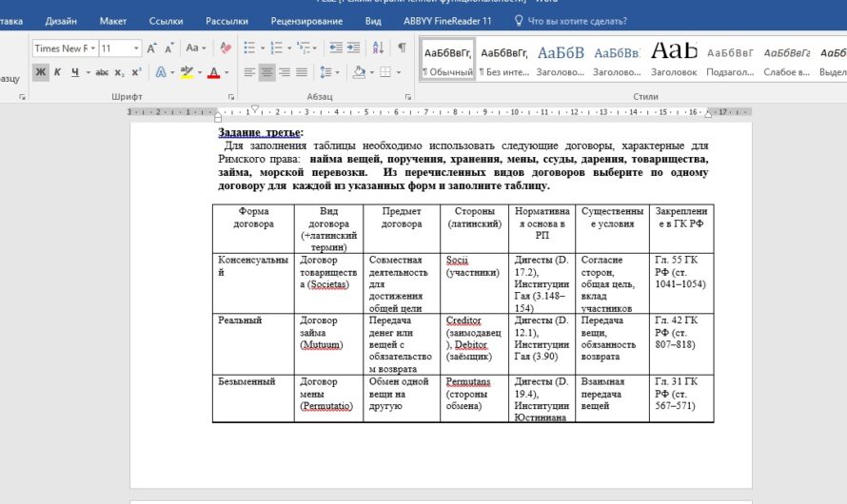Apply bulleted list

point(249,48)
